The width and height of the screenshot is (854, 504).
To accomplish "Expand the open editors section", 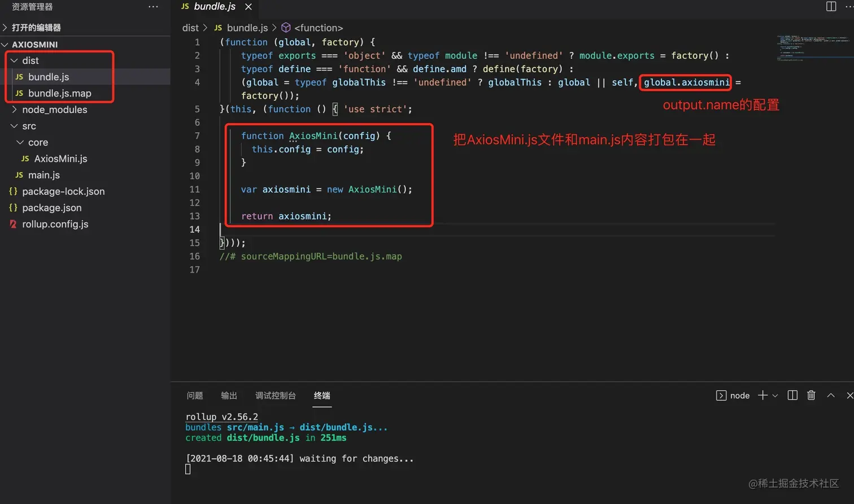I will (85, 28).
